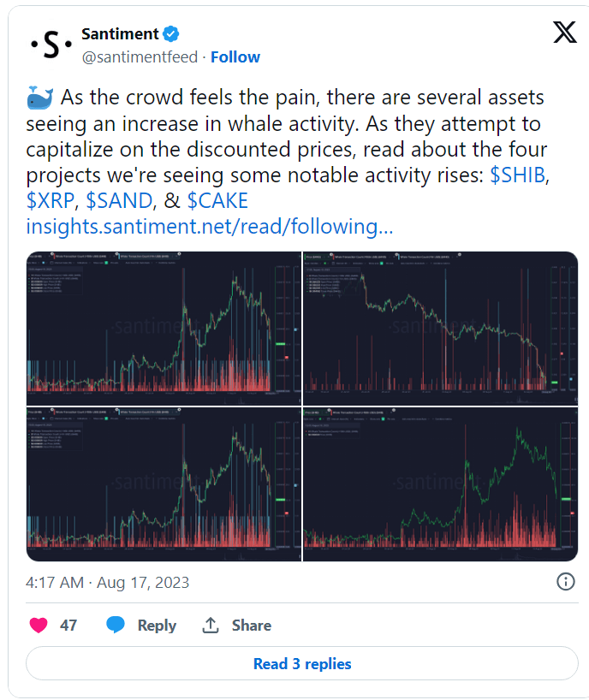Open the tweet info circle icon
The image size is (589, 700).
tap(565, 582)
